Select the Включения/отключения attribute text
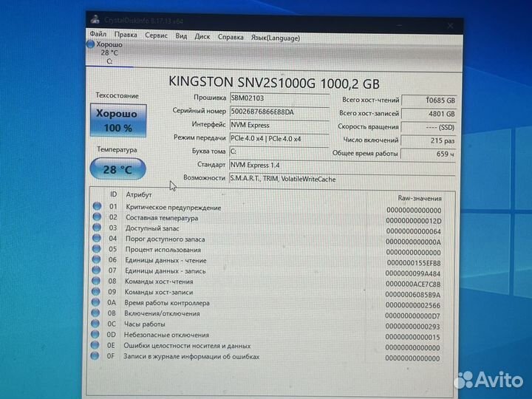 (x=162, y=314)
